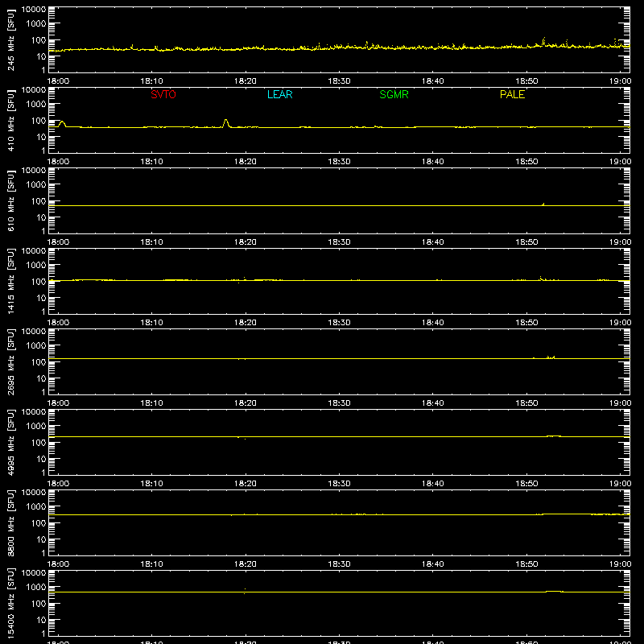
Task: Select the 610 MHz [SFU] axis label
Action: (x=11, y=200)
